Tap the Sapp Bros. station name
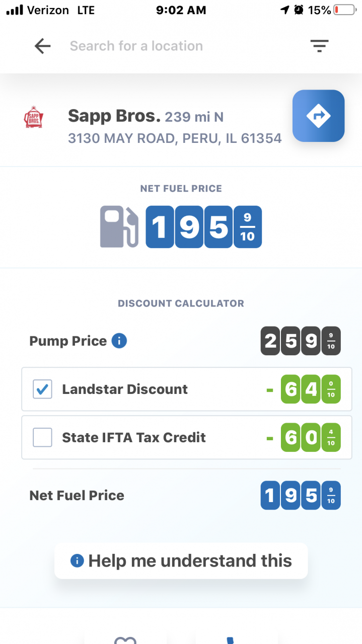 coord(114,116)
